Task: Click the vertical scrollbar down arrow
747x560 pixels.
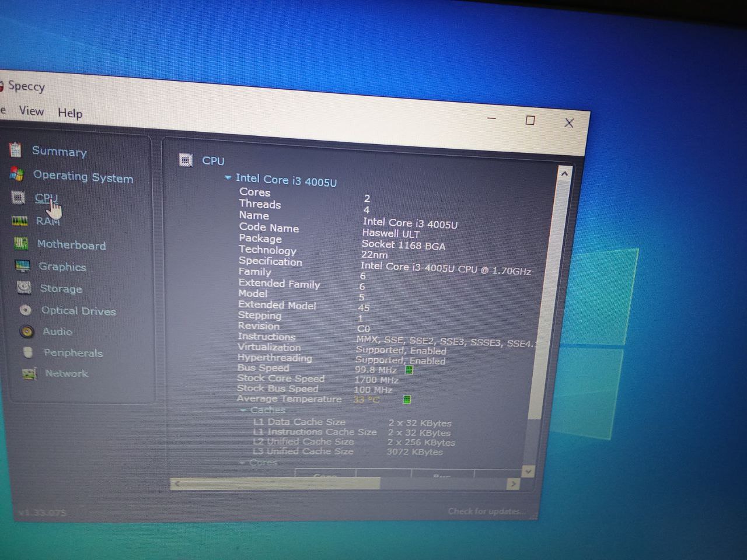Action: tap(528, 471)
